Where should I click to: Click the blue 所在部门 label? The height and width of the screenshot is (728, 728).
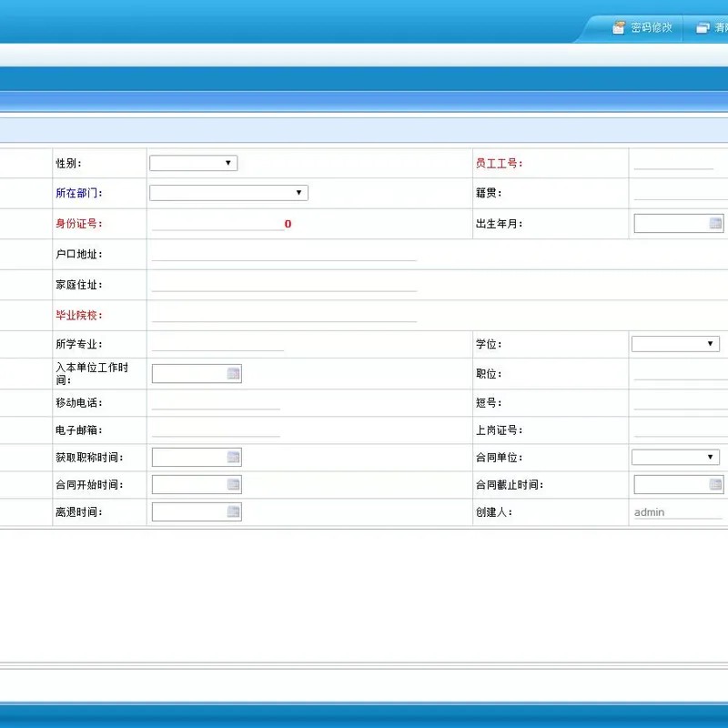79,193
